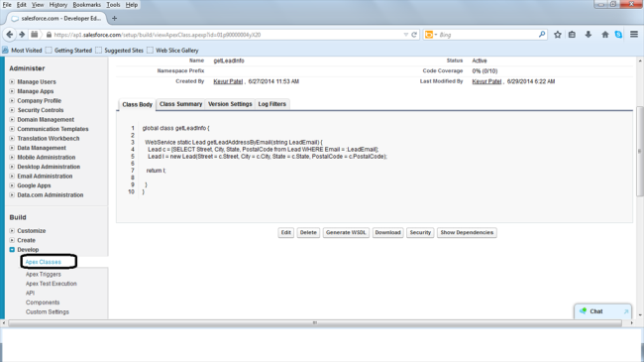Open the History menu

click(57, 5)
